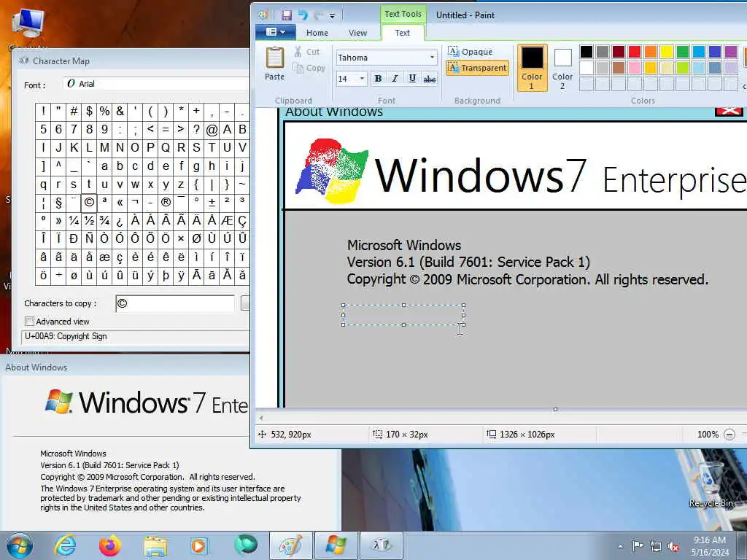Select the Ø character in Character Map
The width and height of the screenshot is (747, 560).
point(196,238)
